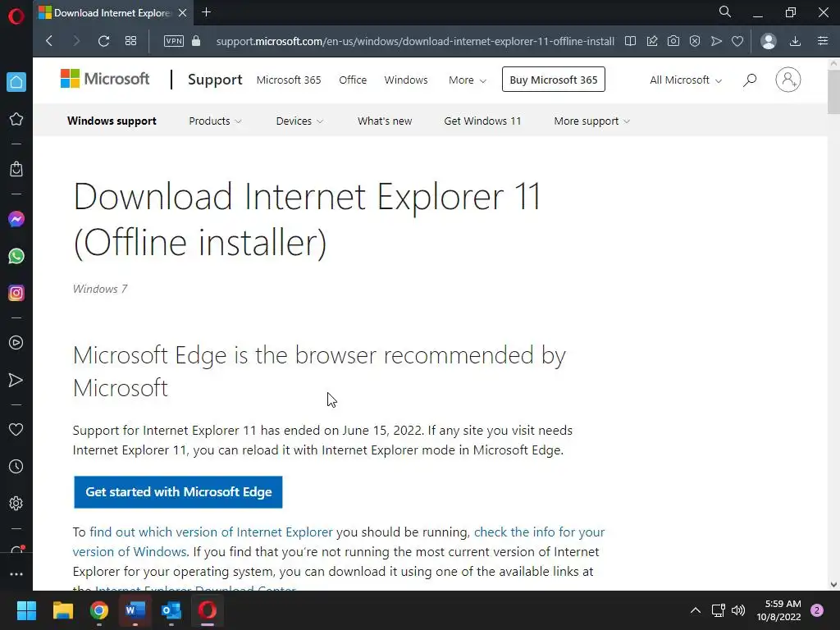Open the Opera sidebar home icon
This screenshot has height=630, width=840.
[16, 82]
